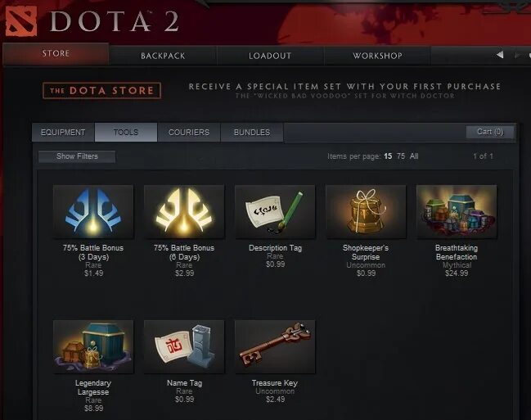Image resolution: width=531 pixels, height=420 pixels.
Task: View the Breathtaking Benefaction chest pile icon
Action: [x=457, y=211]
